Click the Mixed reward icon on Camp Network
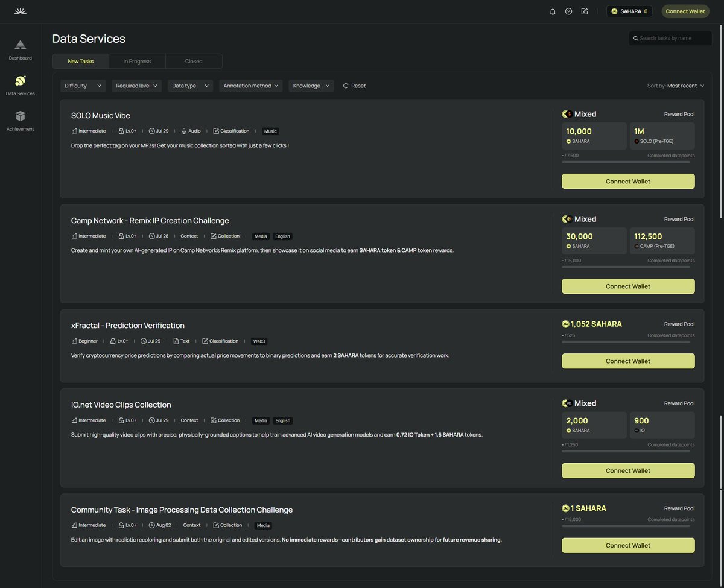724x588 pixels. 567,219
